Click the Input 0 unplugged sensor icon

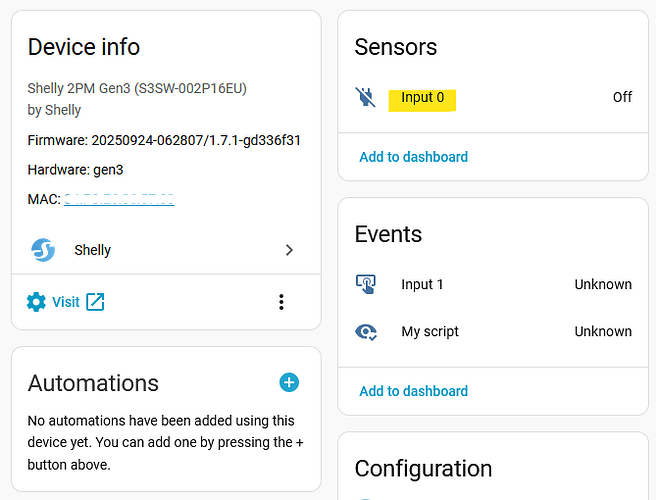(x=365, y=97)
